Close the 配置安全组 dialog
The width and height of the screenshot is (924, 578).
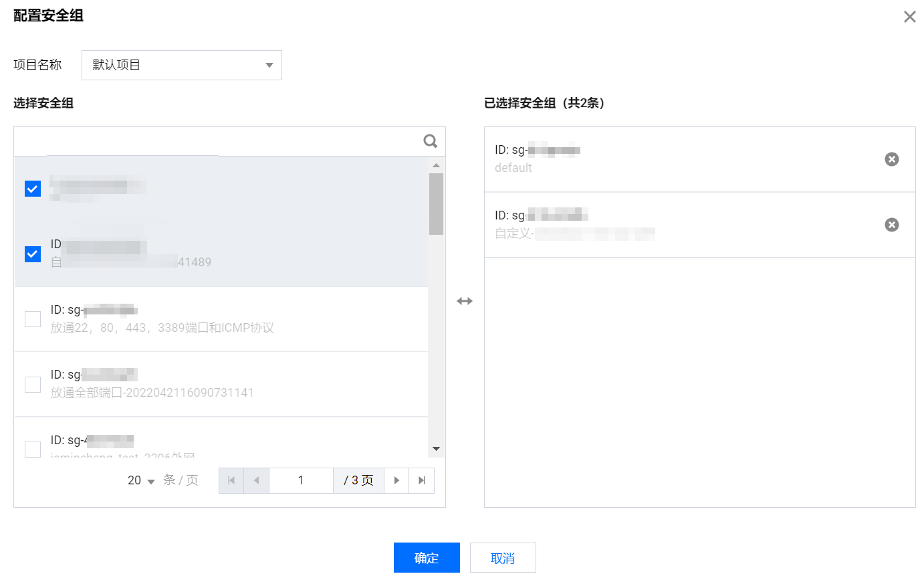[910, 17]
